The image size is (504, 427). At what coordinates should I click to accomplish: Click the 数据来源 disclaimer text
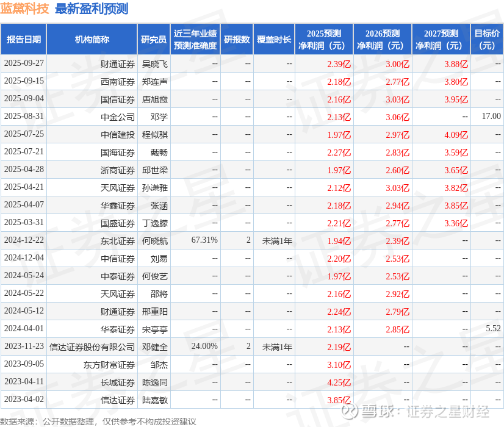(x=98, y=422)
